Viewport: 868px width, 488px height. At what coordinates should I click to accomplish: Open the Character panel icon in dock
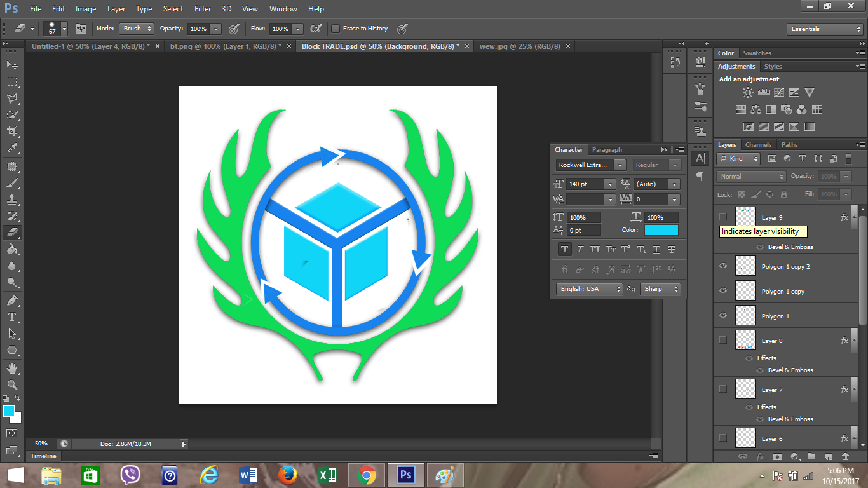click(x=700, y=158)
